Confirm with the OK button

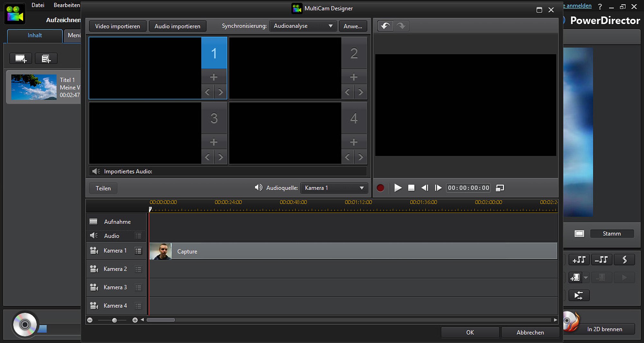(x=470, y=332)
